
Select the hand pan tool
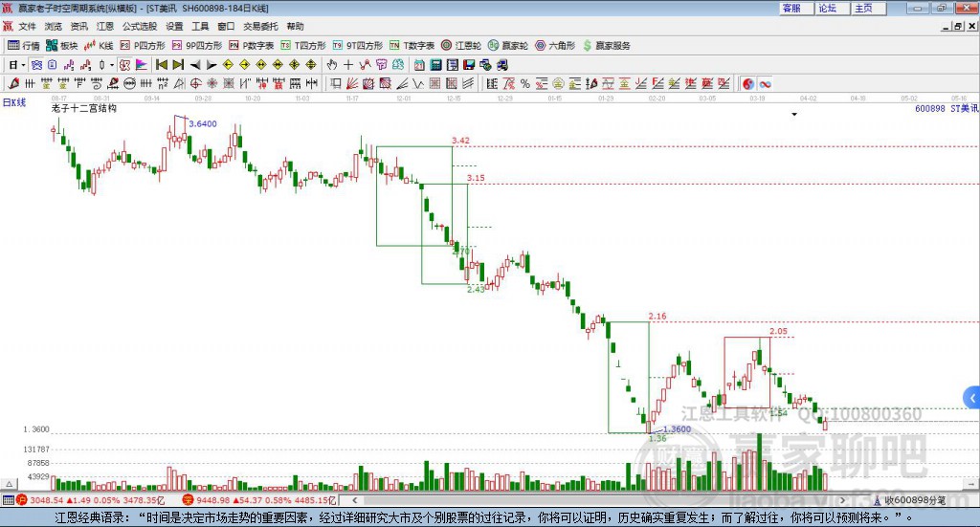(x=332, y=65)
